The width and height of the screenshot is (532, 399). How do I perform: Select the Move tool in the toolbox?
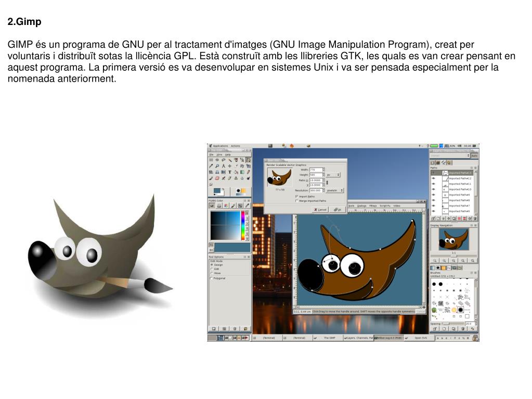click(x=230, y=166)
